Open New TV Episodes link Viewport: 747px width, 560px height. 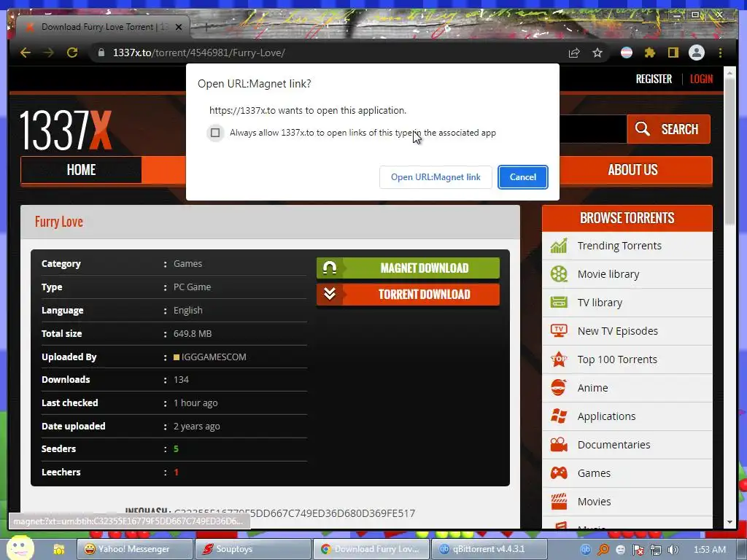tap(617, 331)
